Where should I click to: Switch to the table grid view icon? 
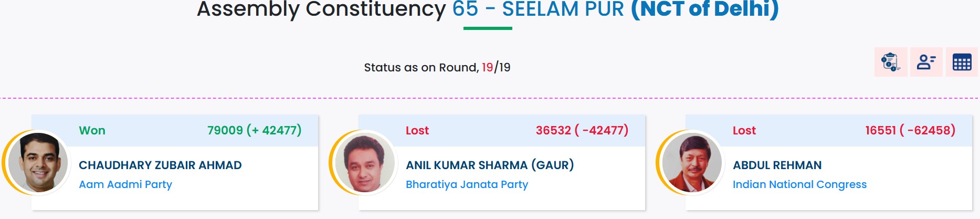(962, 62)
